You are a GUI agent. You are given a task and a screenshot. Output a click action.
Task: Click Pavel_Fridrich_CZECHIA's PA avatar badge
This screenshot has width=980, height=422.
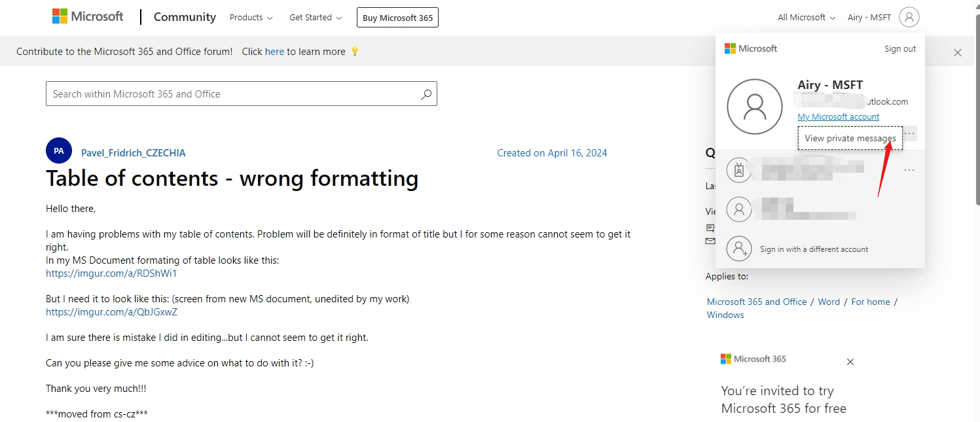point(59,150)
